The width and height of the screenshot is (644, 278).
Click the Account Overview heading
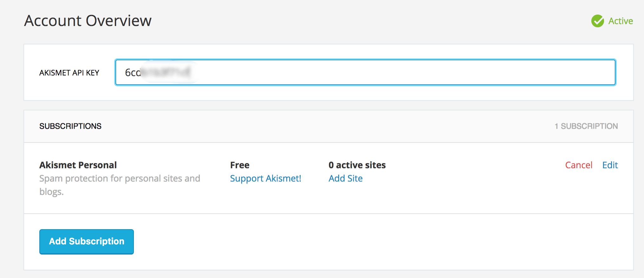coord(88,21)
